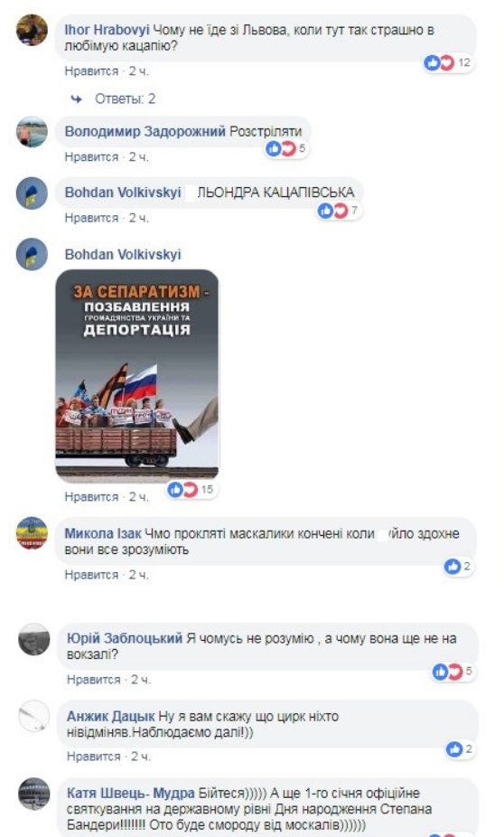Open Ihor Hrabovyi's profile avatar
The image size is (504, 837).
32,30
